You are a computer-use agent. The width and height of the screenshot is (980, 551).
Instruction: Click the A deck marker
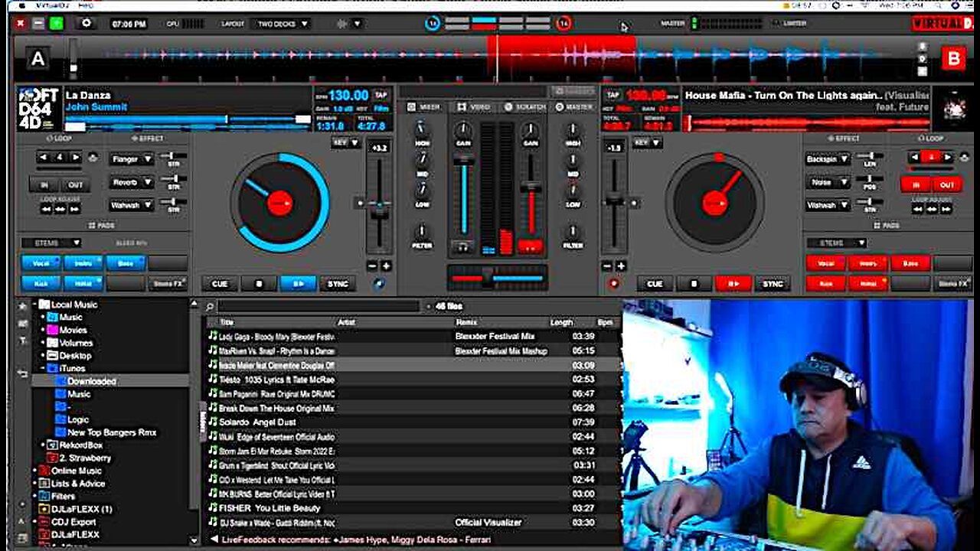pyautogui.click(x=38, y=58)
